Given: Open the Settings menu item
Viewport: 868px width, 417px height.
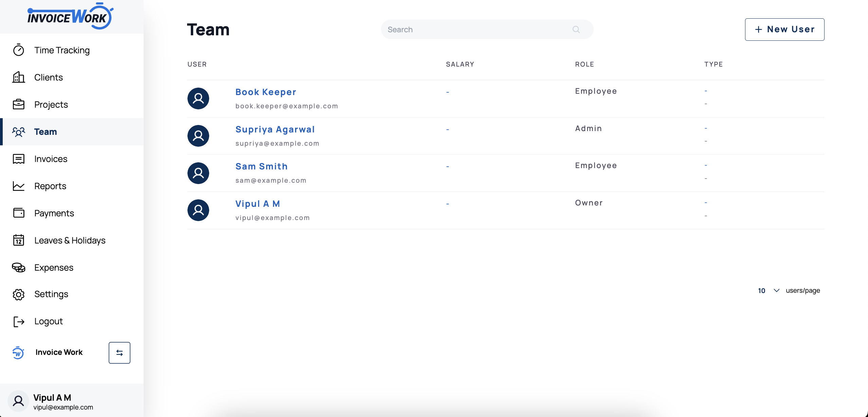Looking at the screenshot, I should (x=51, y=294).
